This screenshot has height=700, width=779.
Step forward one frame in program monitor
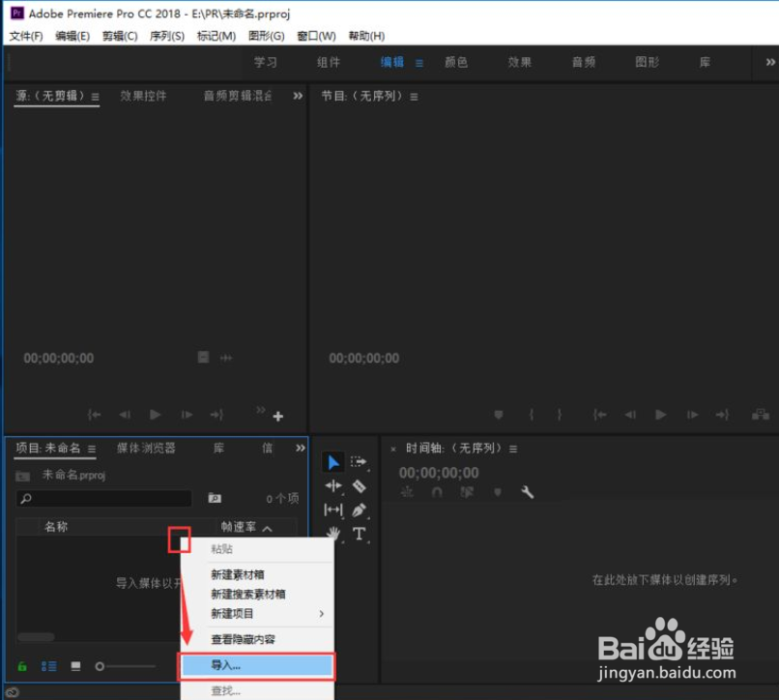click(x=693, y=414)
